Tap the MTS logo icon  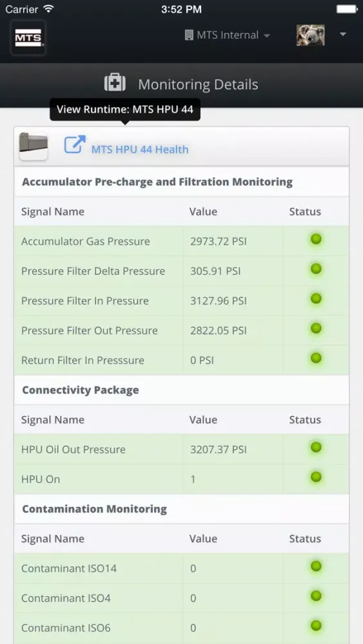[x=28, y=38]
